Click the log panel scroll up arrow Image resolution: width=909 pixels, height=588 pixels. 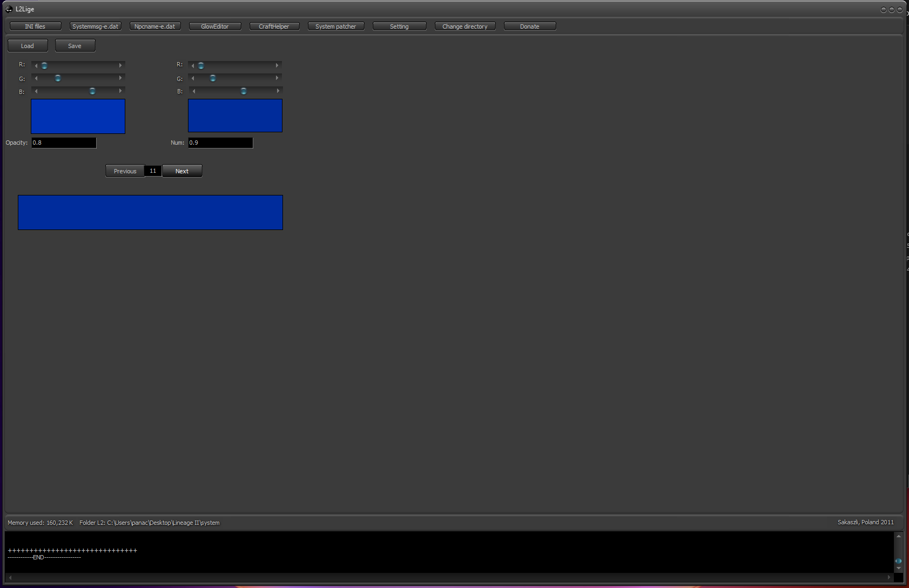[899, 536]
